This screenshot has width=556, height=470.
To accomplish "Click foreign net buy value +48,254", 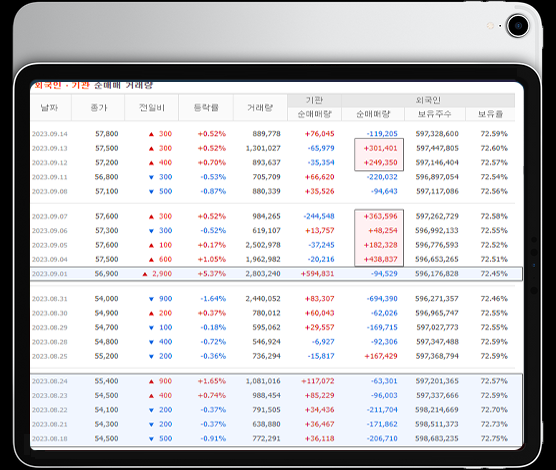I will (x=383, y=231).
